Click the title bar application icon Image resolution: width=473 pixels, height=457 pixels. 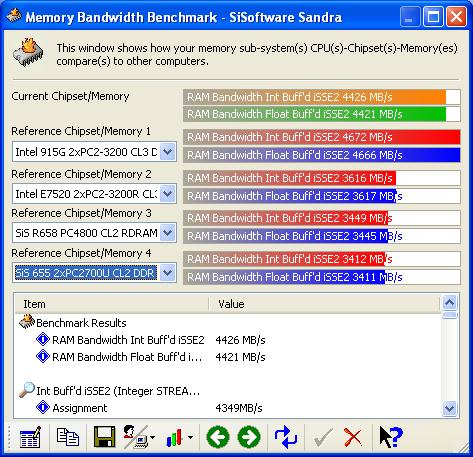14,16
